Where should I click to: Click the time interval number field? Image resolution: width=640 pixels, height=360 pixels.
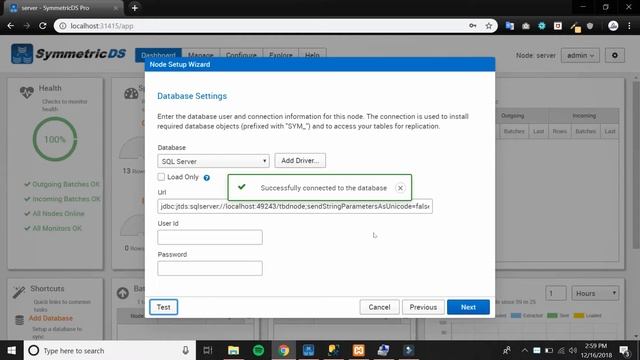tap(556, 293)
